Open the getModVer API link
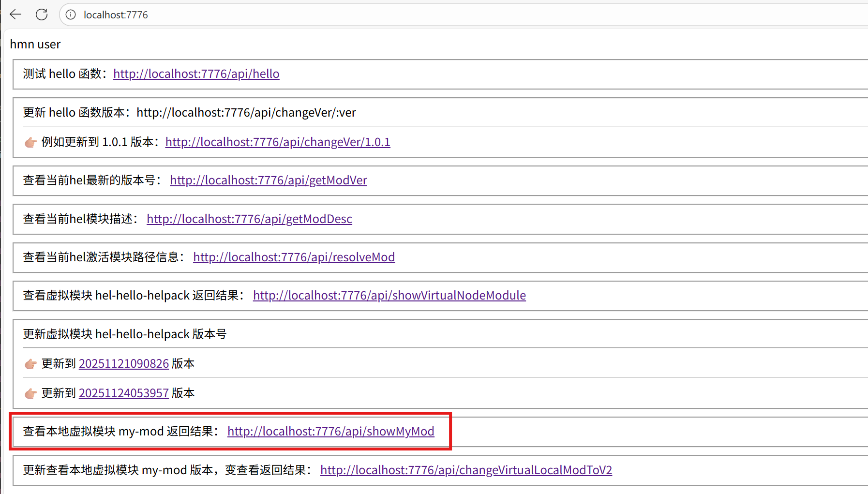Viewport: 868px width, 494px height. pyautogui.click(x=268, y=180)
